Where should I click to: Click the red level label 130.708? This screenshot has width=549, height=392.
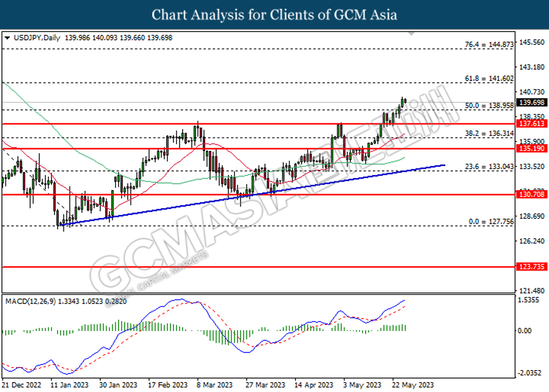point(532,194)
